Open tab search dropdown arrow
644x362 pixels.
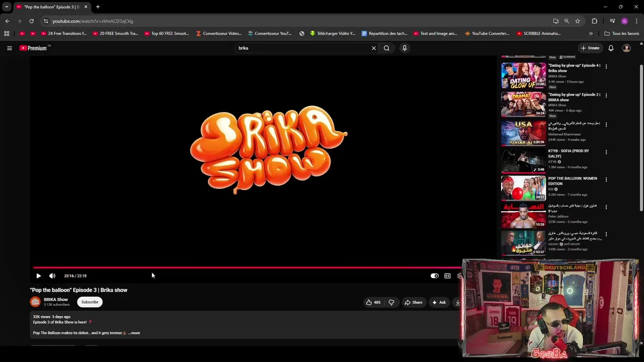[7, 7]
